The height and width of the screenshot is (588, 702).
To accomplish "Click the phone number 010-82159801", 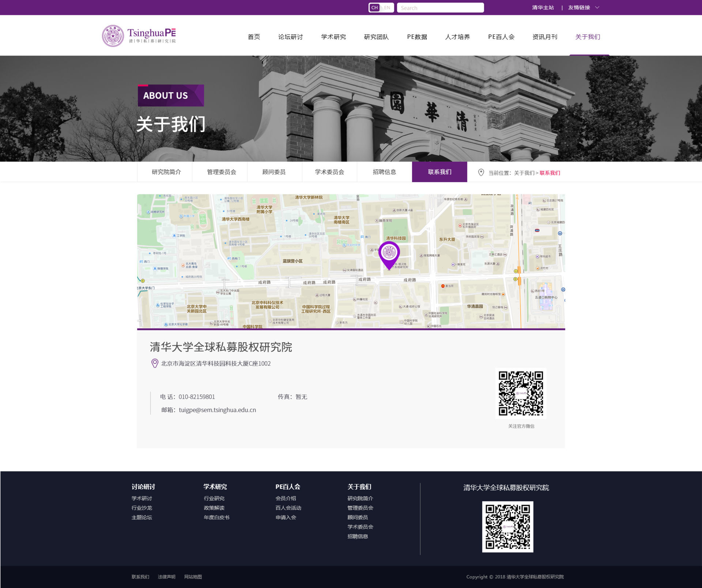I will [x=197, y=397].
